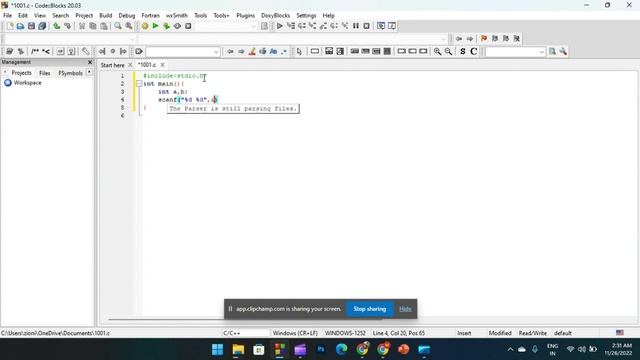Viewport: 640px width, 360px height.
Task: Select the *1001.c editor tab
Action: click(x=147, y=65)
